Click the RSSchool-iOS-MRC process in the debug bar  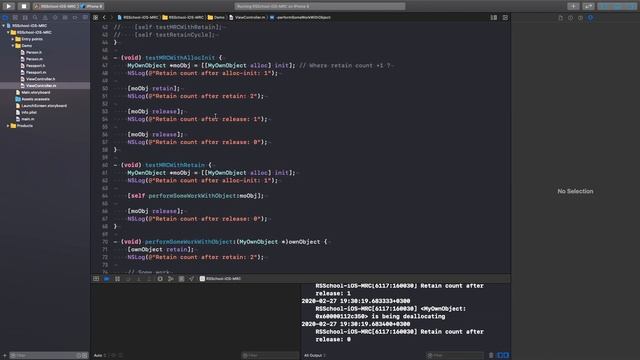pos(220,279)
